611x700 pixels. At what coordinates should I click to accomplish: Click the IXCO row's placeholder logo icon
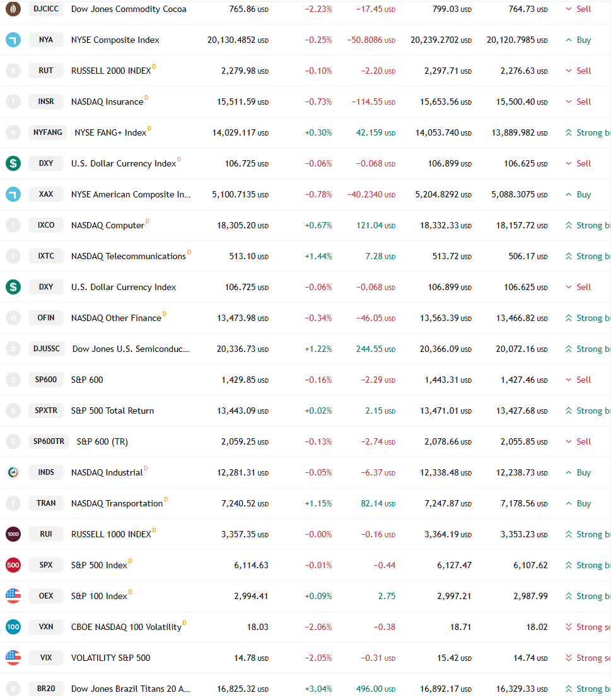pos(13,225)
